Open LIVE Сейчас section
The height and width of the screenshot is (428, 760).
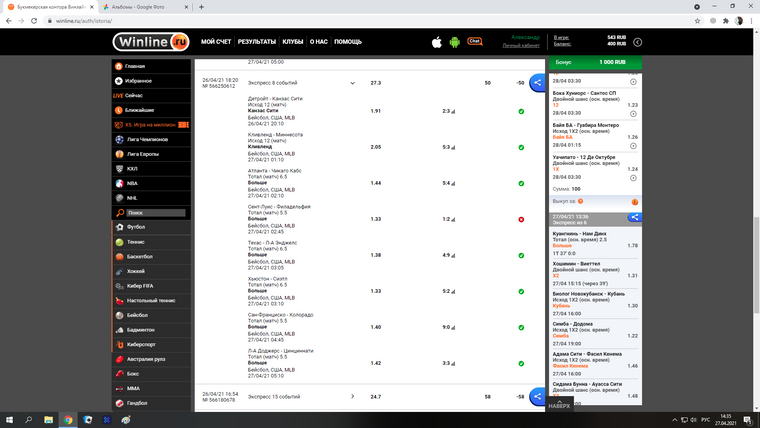151,95
